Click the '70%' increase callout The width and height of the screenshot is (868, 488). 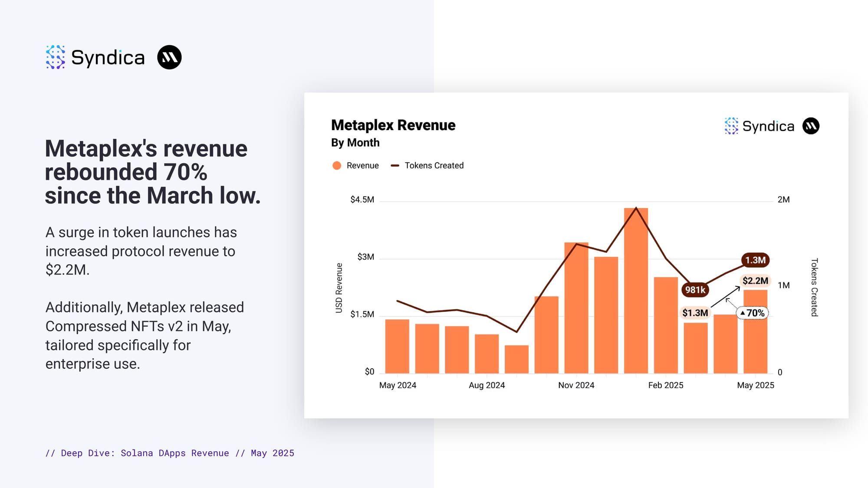click(x=752, y=313)
